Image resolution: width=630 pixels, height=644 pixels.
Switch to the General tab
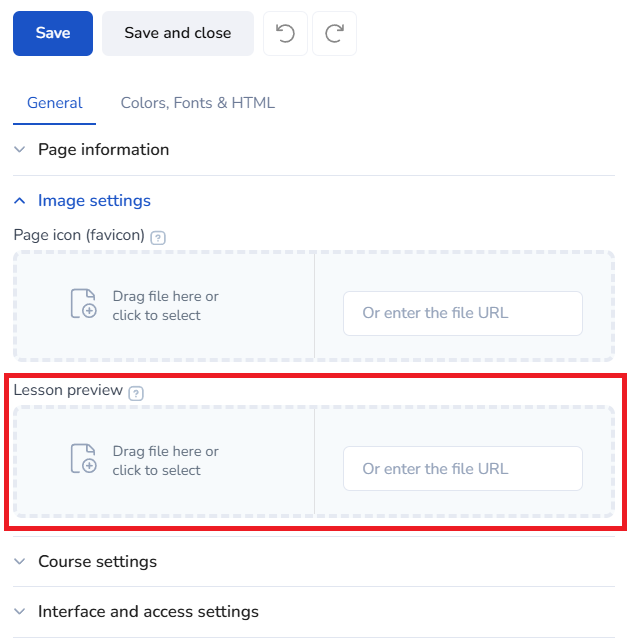55,103
